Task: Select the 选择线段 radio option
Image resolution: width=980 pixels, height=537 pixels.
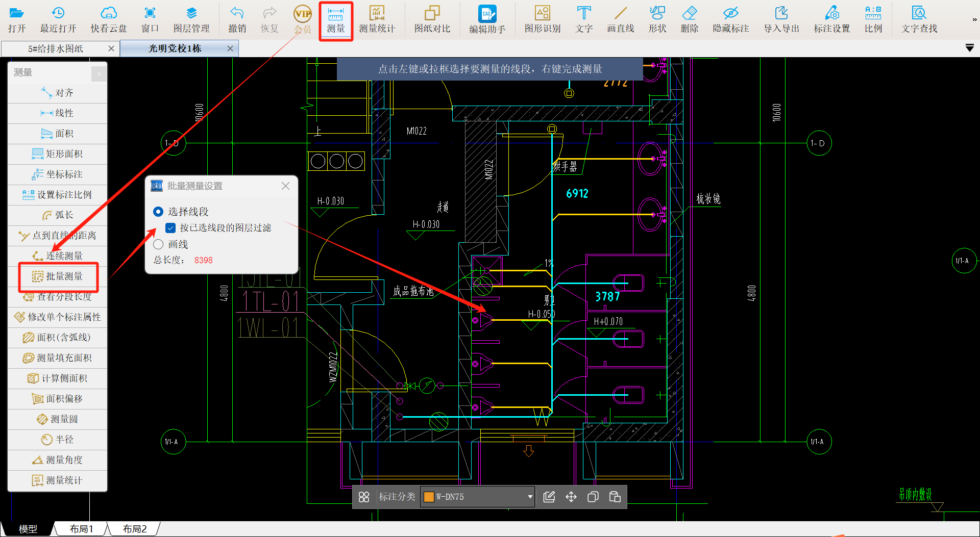Action: coord(158,212)
